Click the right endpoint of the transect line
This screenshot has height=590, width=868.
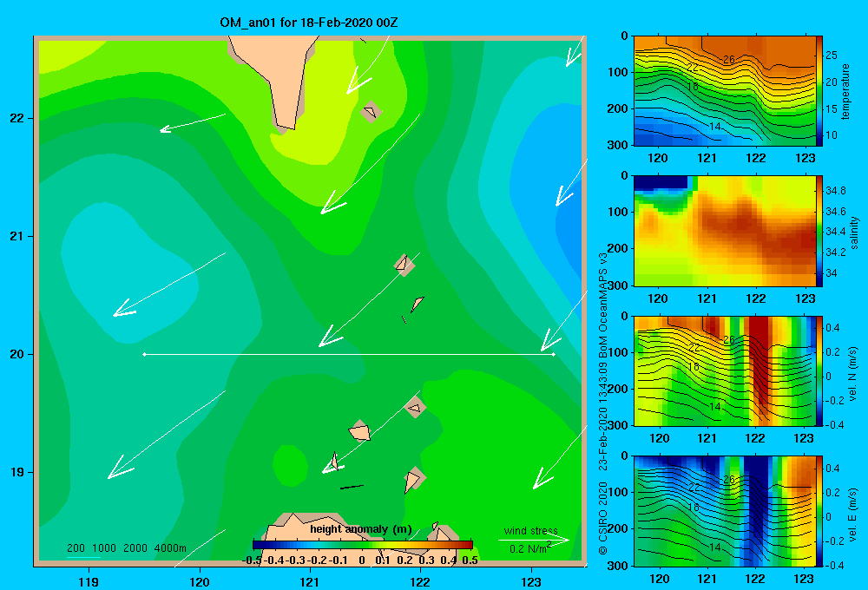tap(554, 354)
